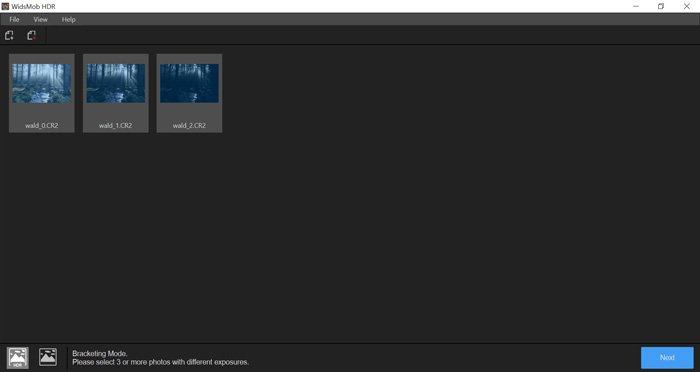Click the Next button
Image resolution: width=700 pixels, height=372 pixels.
[x=667, y=358]
